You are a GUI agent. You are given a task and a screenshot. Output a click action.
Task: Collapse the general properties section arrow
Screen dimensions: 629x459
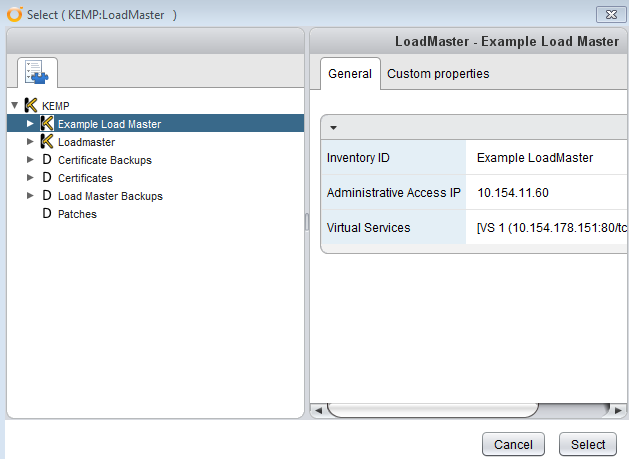pos(333,128)
